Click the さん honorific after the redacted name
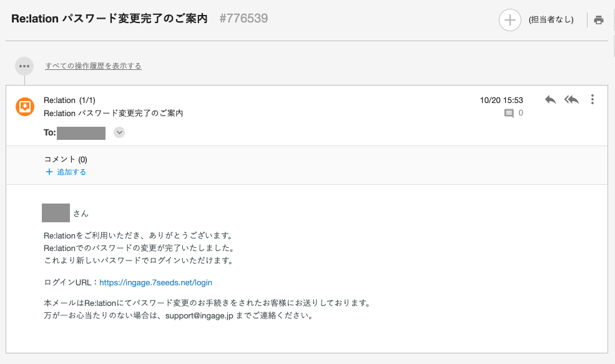This screenshot has width=615, height=364. [81, 214]
